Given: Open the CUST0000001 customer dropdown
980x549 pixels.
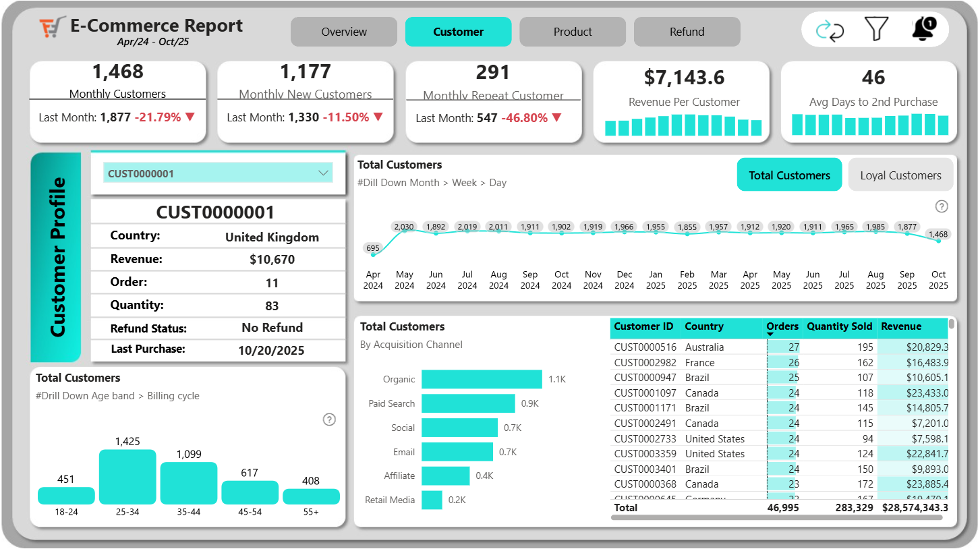Looking at the screenshot, I should click(218, 173).
